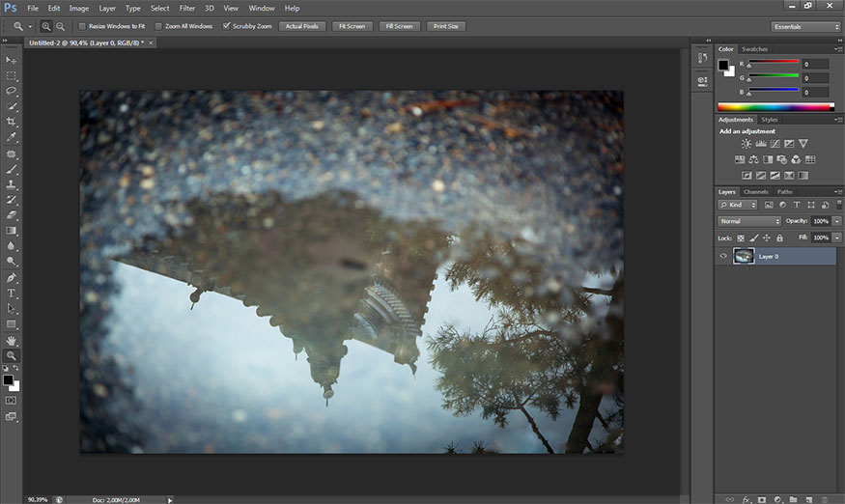Click the Fit Screen button
Viewport: 845px width, 504px height.
click(352, 26)
